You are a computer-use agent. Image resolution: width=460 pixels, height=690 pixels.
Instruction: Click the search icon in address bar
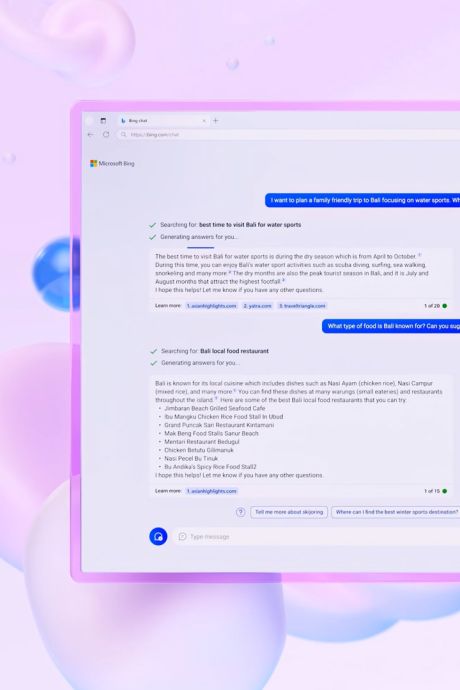click(124, 135)
